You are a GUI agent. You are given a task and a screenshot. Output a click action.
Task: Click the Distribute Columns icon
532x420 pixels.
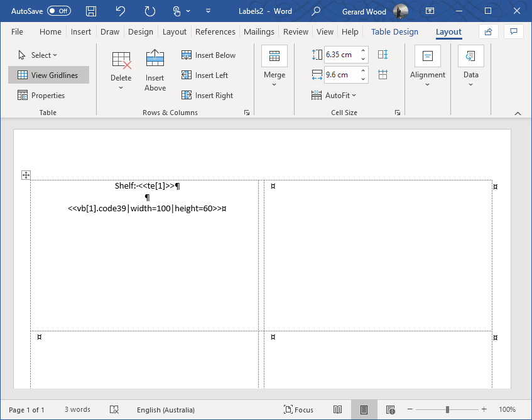click(382, 74)
